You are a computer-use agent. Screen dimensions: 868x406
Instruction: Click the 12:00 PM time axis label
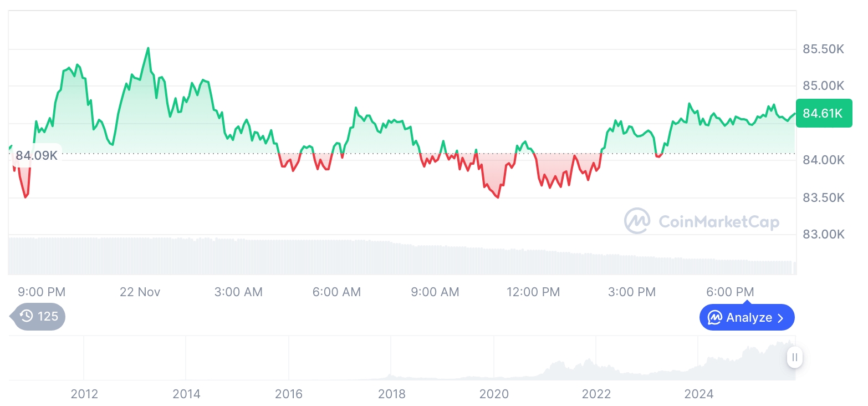pos(533,292)
